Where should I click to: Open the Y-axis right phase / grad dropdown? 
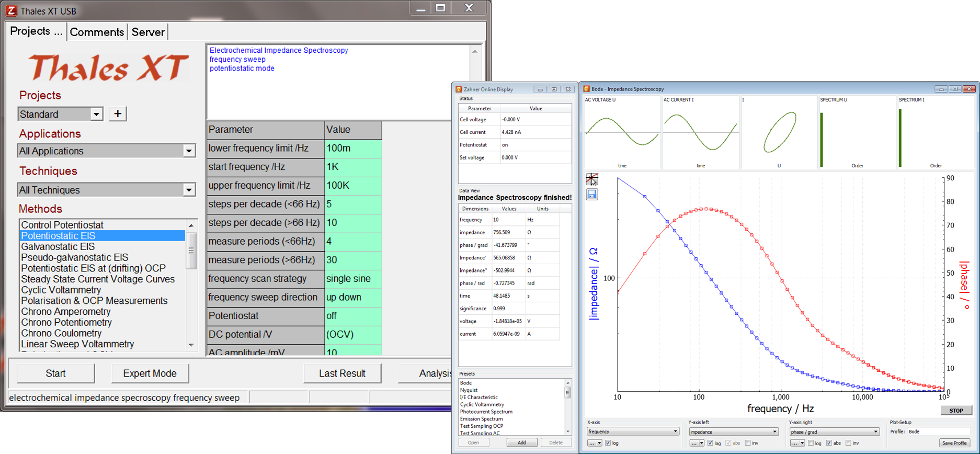point(834,432)
